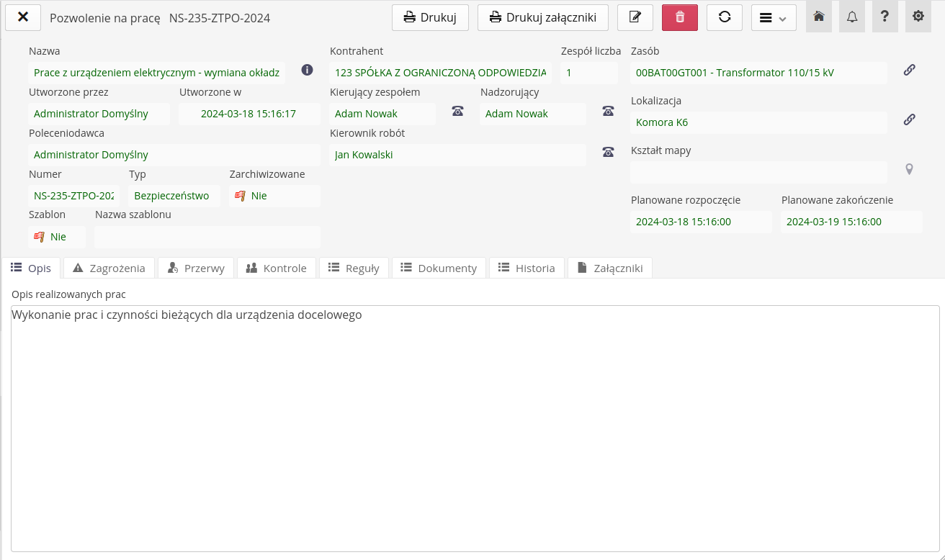Click map pin icon beside Kształt mapy
This screenshot has height=560, width=945.
tap(909, 169)
